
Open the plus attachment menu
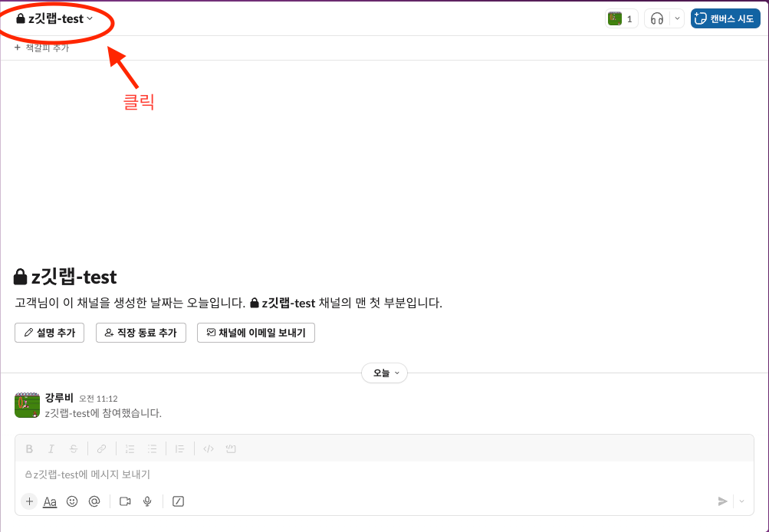point(29,501)
